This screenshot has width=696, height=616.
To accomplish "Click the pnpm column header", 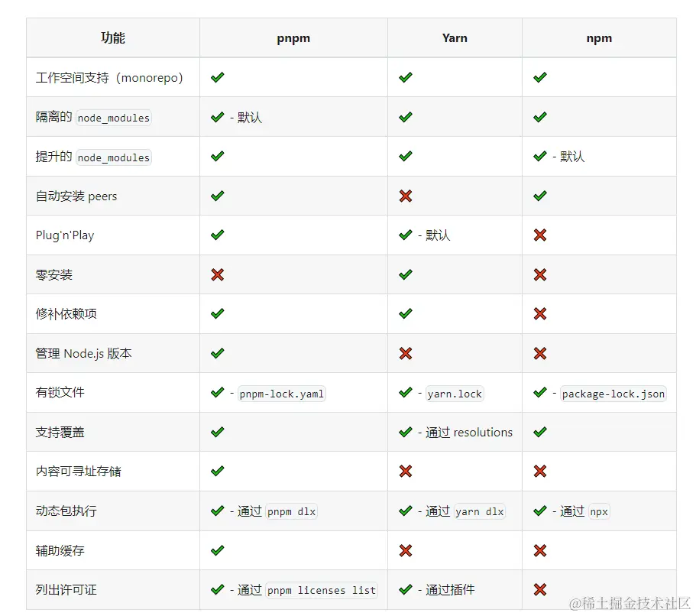I will point(293,38).
